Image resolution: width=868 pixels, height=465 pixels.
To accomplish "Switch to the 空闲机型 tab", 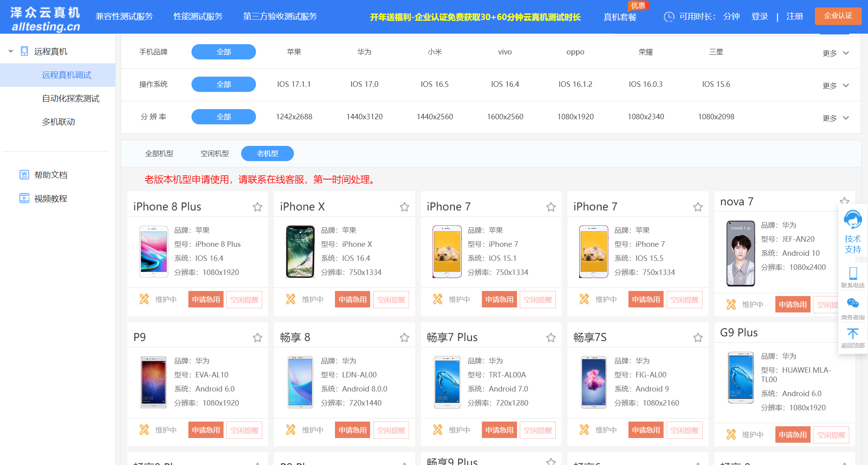I will click(x=215, y=154).
